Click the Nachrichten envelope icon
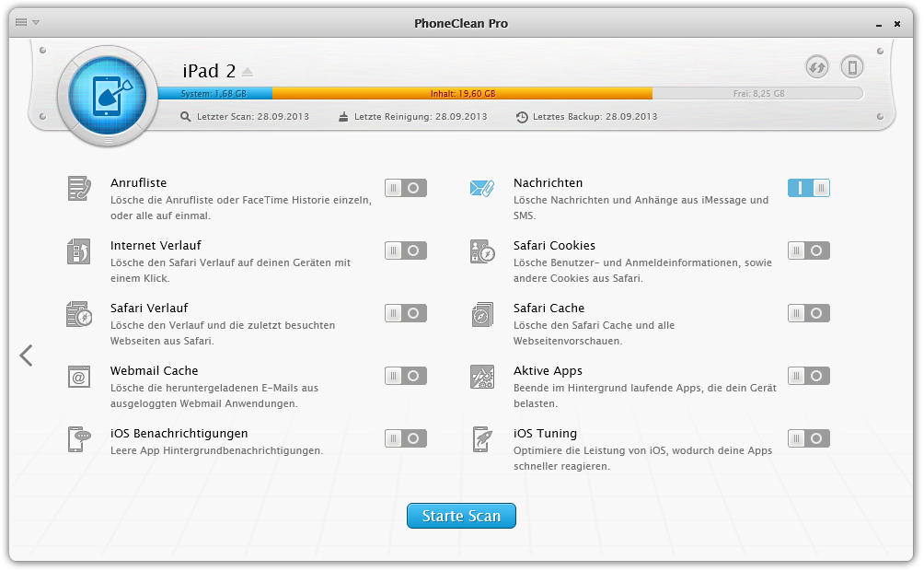This screenshot has width=924, height=571. [482, 188]
